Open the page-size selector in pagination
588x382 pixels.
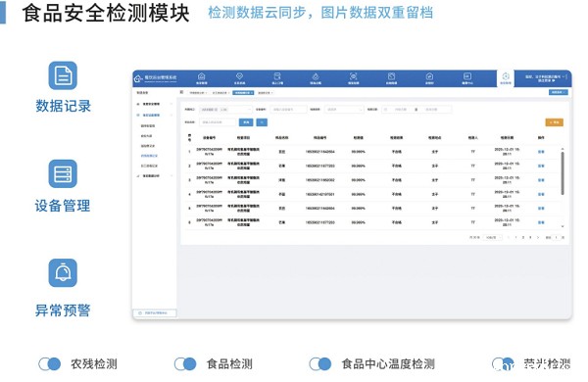coord(492,237)
